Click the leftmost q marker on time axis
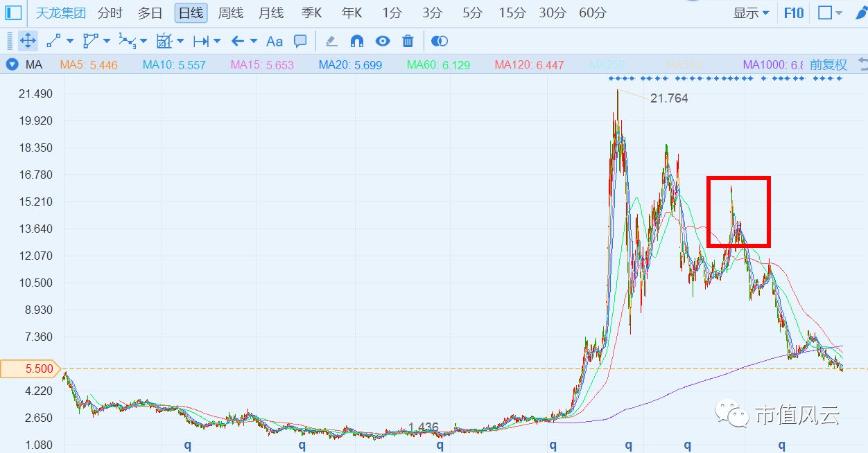 [188, 445]
